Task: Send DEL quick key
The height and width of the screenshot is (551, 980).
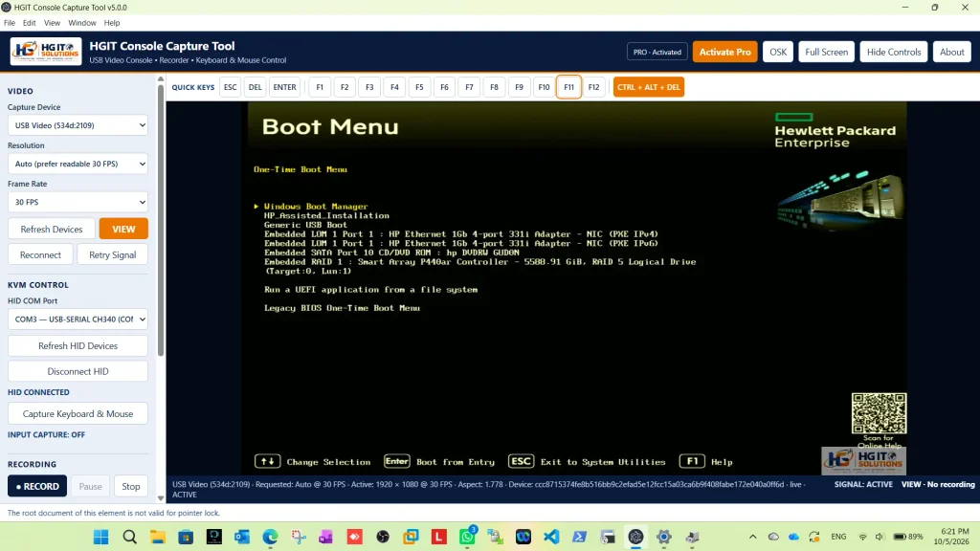Action: click(x=255, y=87)
